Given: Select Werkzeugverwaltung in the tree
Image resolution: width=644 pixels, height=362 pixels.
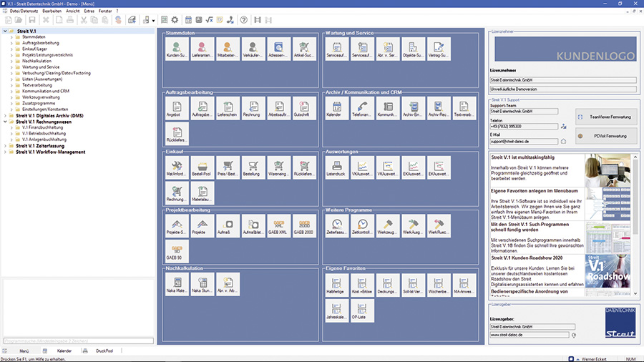Looking at the screenshot, I should [41, 97].
